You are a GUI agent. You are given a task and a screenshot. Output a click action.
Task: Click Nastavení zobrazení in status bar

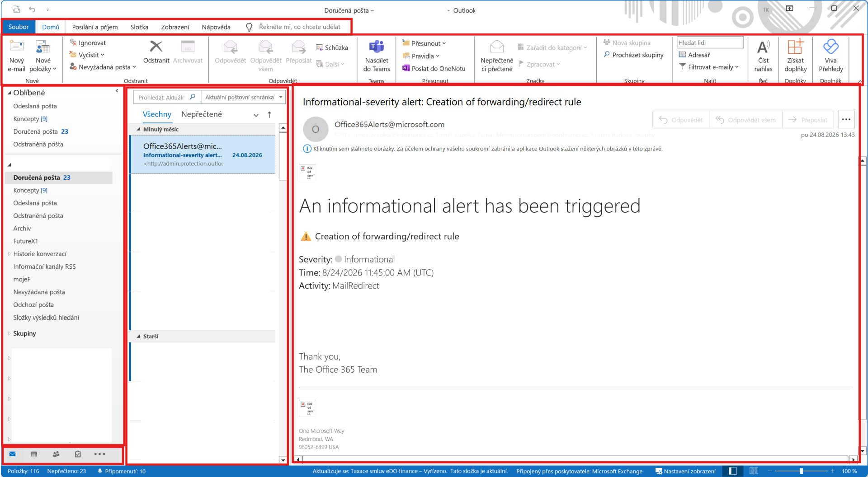685,471
